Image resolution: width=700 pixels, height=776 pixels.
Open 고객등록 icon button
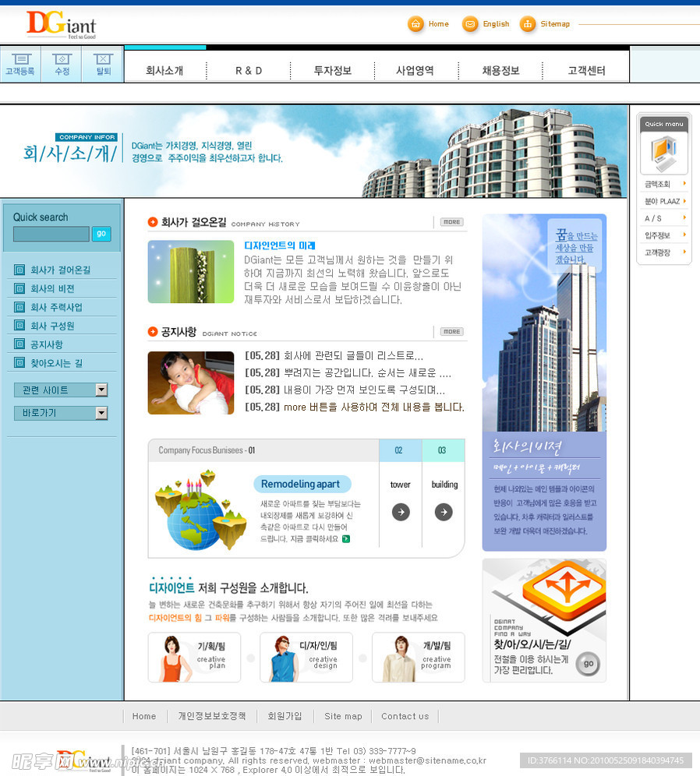(20, 65)
